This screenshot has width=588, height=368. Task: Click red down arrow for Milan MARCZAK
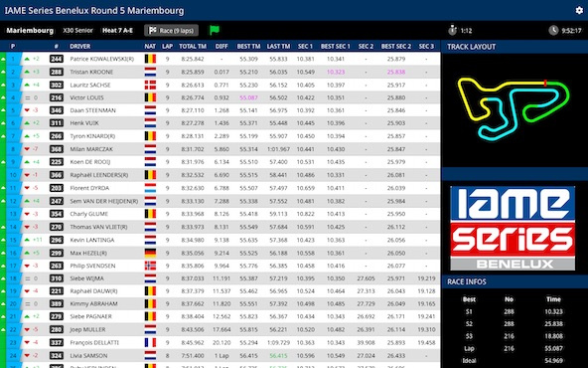click(x=27, y=149)
